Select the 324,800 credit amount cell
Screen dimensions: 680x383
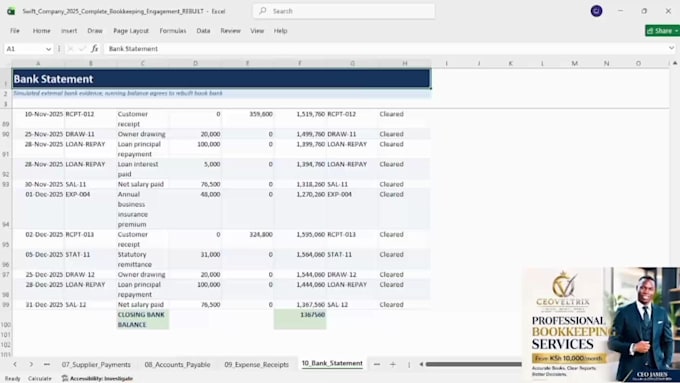pyautogui.click(x=248, y=239)
